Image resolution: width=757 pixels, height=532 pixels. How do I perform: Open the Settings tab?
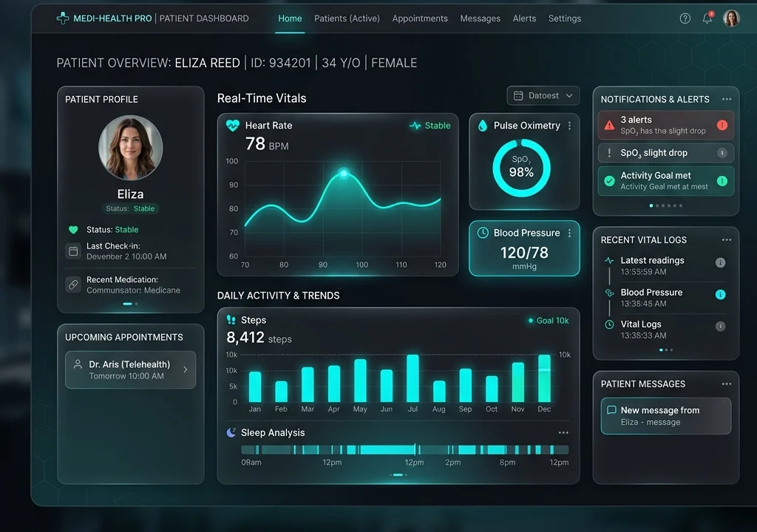point(564,18)
